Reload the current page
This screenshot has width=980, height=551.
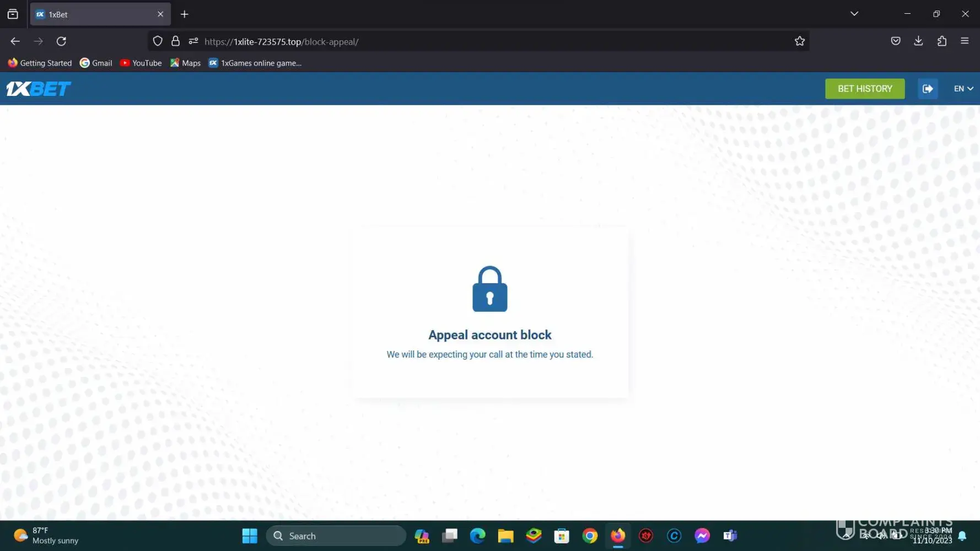click(x=61, y=41)
